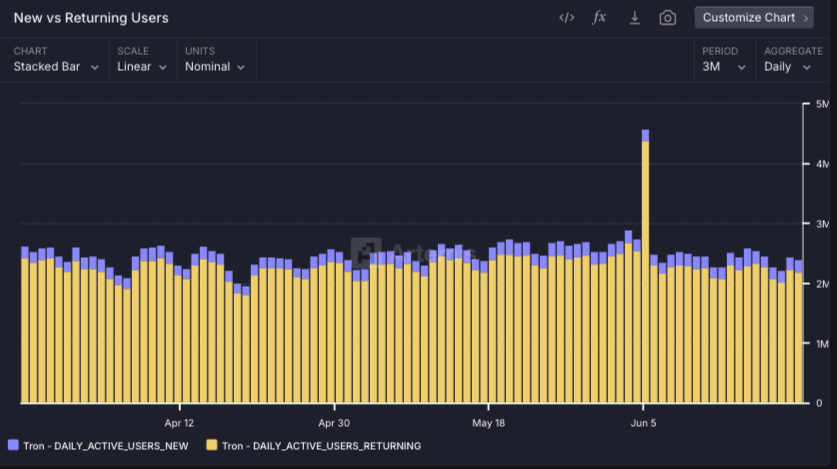Open the Daily aggregate dropdown

click(787, 67)
